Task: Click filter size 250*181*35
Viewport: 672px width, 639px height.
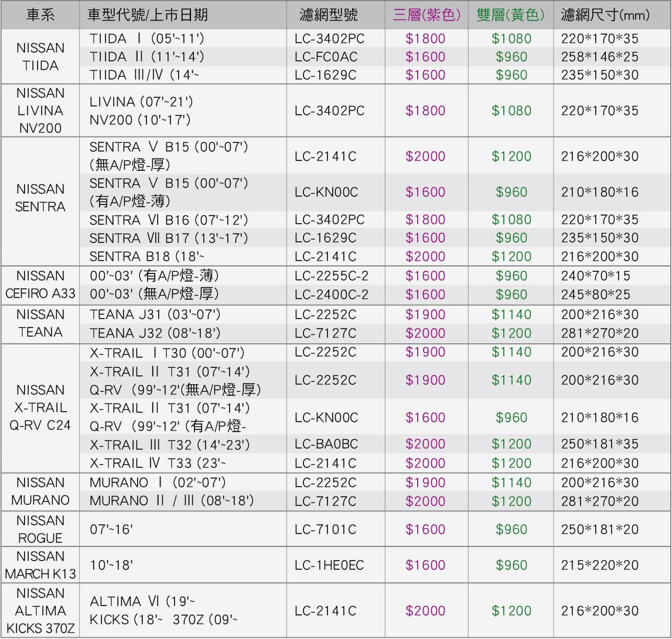Action: click(x=599, y=445)
